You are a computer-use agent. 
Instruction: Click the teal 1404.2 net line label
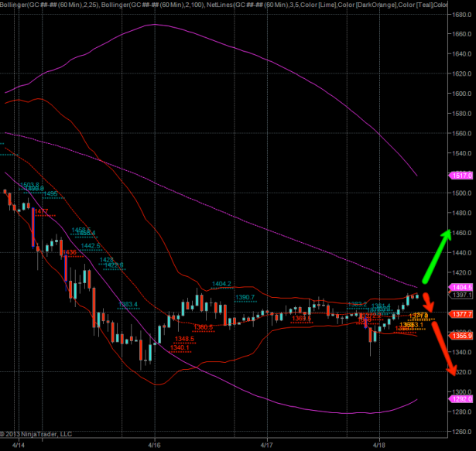pyautogui.click(x=222, y=284)
